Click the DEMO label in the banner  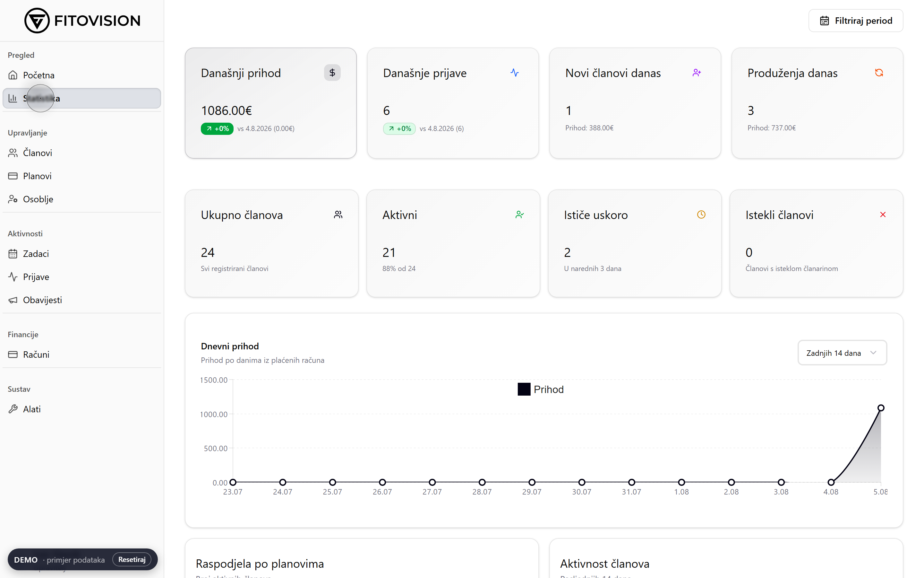point(26,560)
